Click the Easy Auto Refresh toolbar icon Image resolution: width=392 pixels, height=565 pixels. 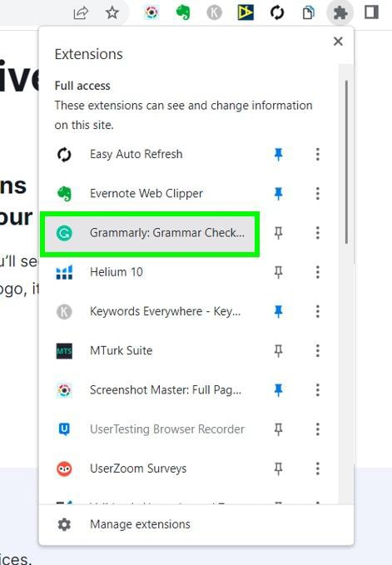277,13
